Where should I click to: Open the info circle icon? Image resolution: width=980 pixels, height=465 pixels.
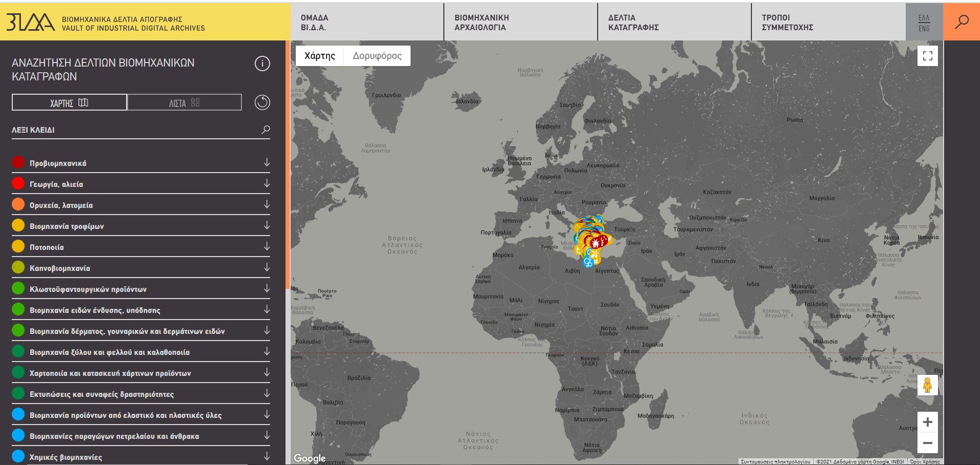point(262,64)
